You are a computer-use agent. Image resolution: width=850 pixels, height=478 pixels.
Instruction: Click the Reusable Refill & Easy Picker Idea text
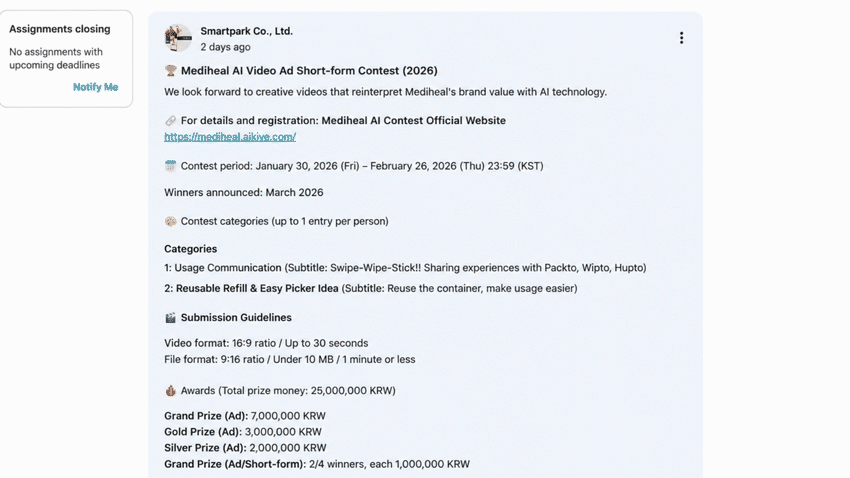pyautogui.click(x=257, y=288)
